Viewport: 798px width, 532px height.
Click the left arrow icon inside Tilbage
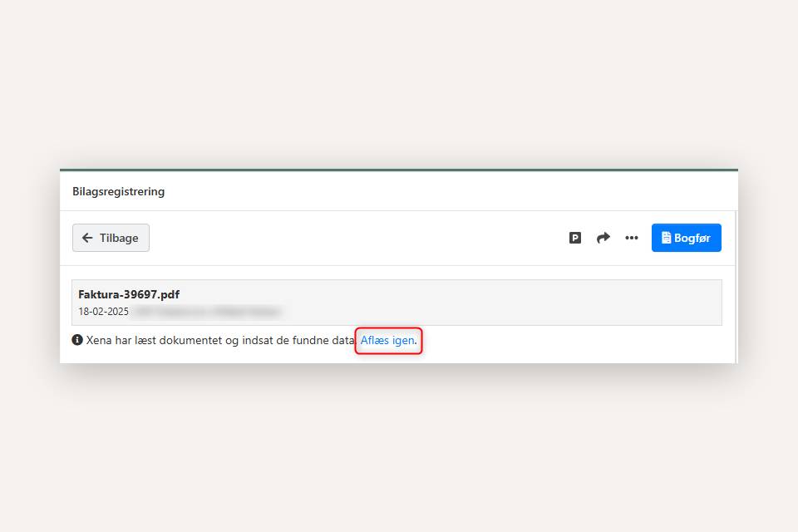coord(87,238)
